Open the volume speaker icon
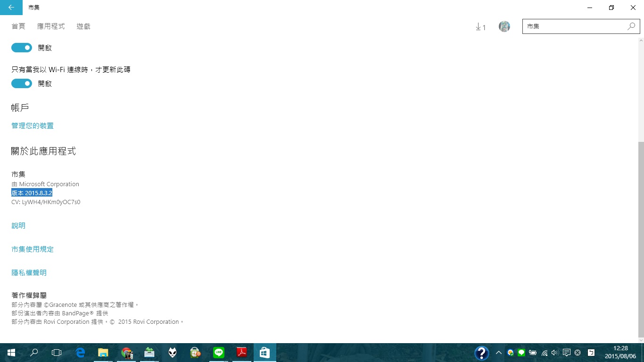Image resolution: width=644 pixels, height=362 pixels. pyautogui.click(x=555, y=353)
